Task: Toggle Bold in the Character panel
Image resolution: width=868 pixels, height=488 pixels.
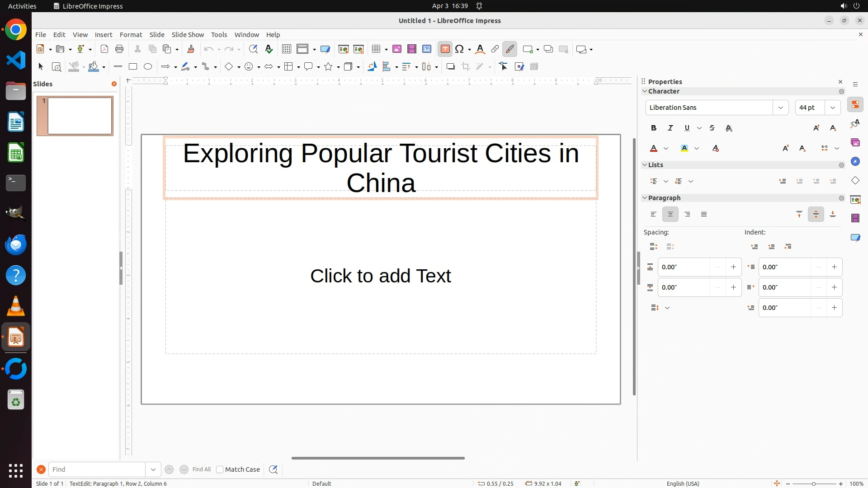Action: [x=654, y=128]
